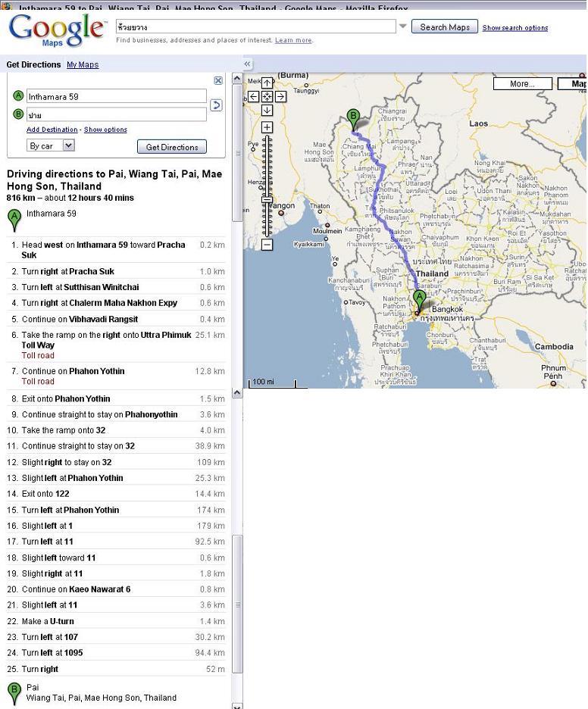Screen dimensions: 588x709
Task: Focus the destination field B
Action: (x=116, y=114)
